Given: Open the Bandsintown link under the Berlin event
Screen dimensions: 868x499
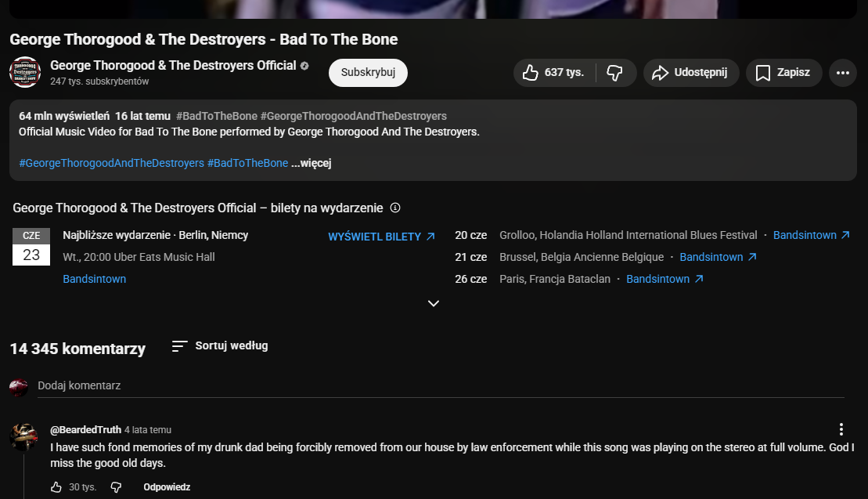Looking at the screenshot, I should pyautogui.click(x=94, y=279).
